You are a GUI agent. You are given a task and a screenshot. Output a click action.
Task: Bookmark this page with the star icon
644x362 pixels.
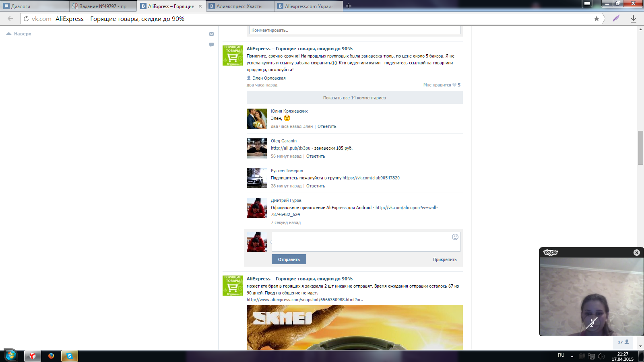click(x=597, y=19)
